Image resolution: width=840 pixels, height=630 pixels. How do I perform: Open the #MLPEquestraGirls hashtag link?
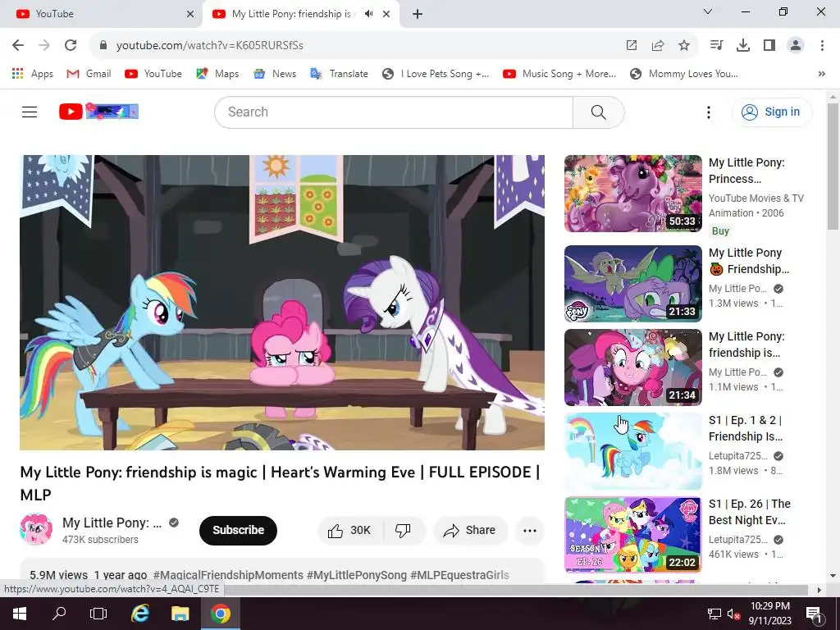point(459,575)
